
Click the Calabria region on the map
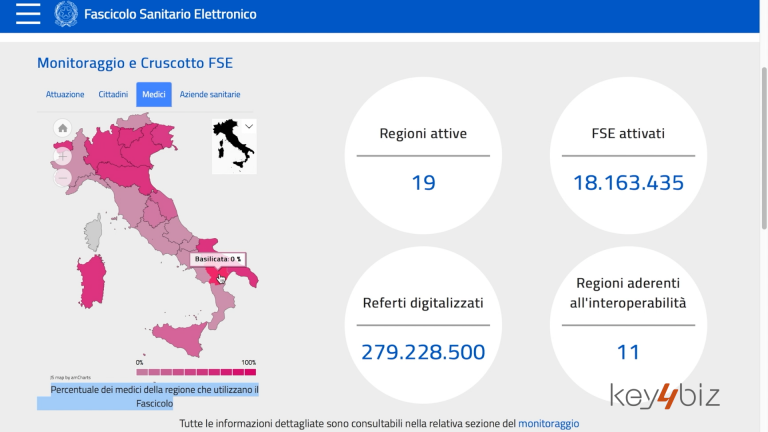tap(222, 306)
